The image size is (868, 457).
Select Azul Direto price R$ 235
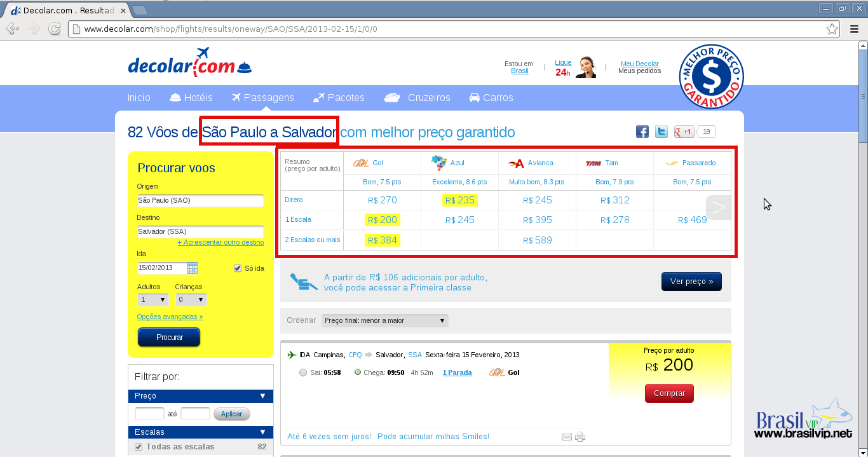click(459, 200)
